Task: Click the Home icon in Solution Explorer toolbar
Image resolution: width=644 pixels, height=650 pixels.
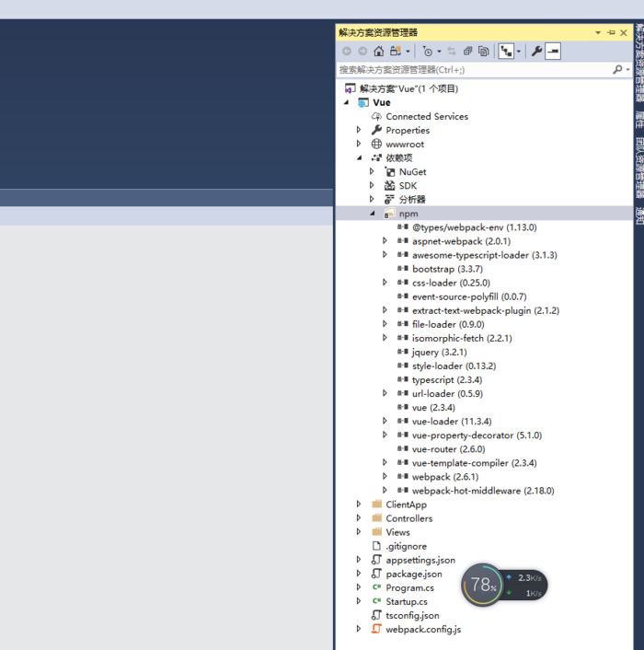Action: (x=378, y=51)
